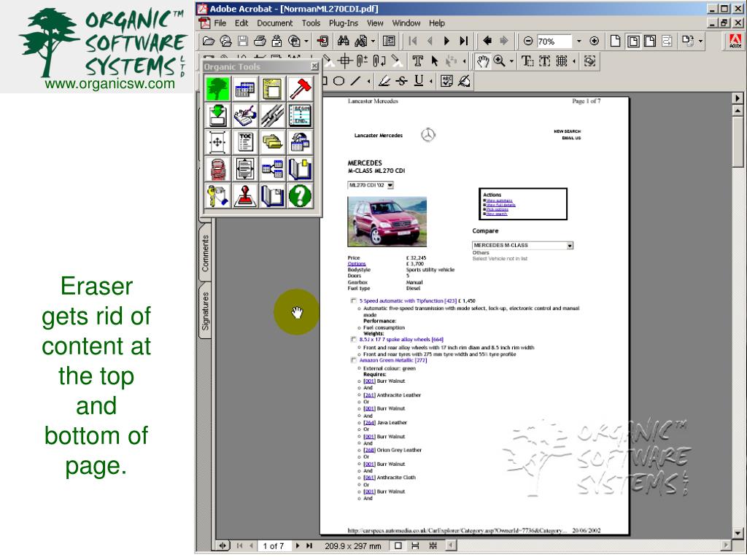Click the Open folder icon in Acrobat toolbar
Viewport: 747px width, 560px height.
click(209, 42)
